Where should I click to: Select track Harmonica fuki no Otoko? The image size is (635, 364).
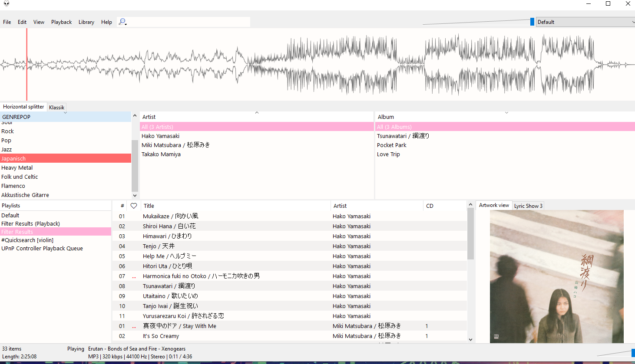point(290,276)
